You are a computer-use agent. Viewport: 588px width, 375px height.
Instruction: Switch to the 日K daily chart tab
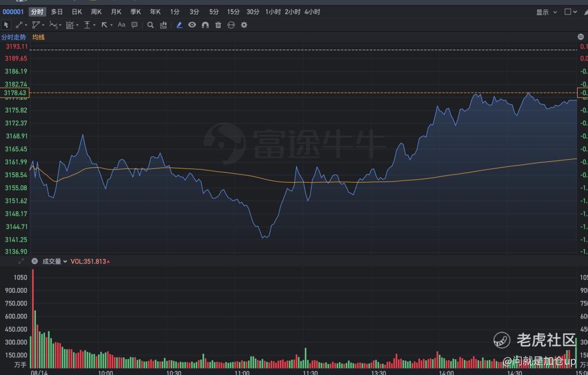coord(77,12)
